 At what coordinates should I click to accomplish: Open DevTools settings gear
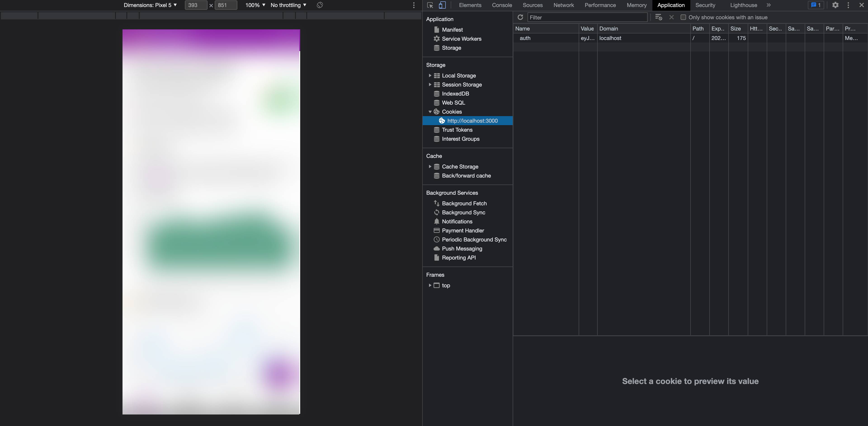[835, 5]
